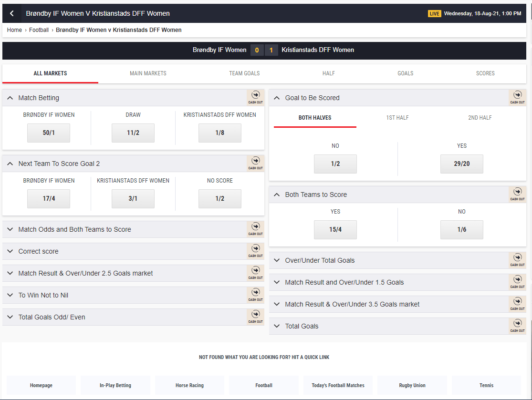Click Cash Out icon for Match Odds and Both Teams
This screenshot has height=400, width=532.
[x=255, y=229]
